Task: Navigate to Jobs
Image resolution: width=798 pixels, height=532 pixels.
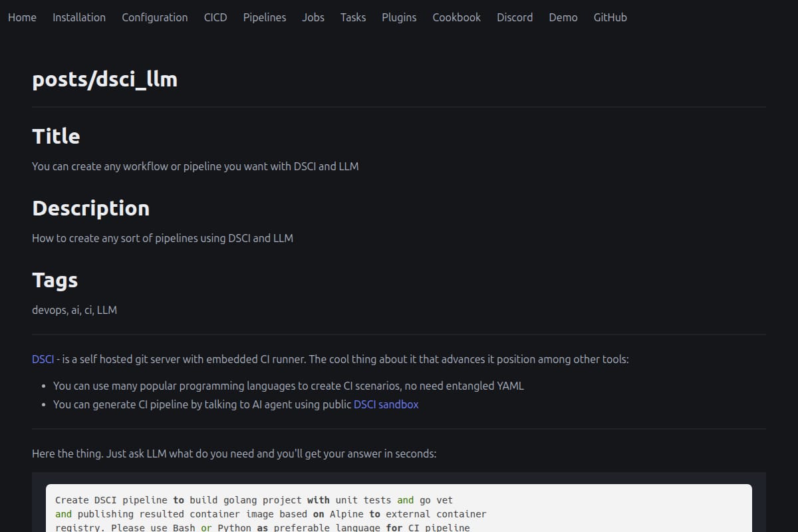Action: click(x=313, y=17)
